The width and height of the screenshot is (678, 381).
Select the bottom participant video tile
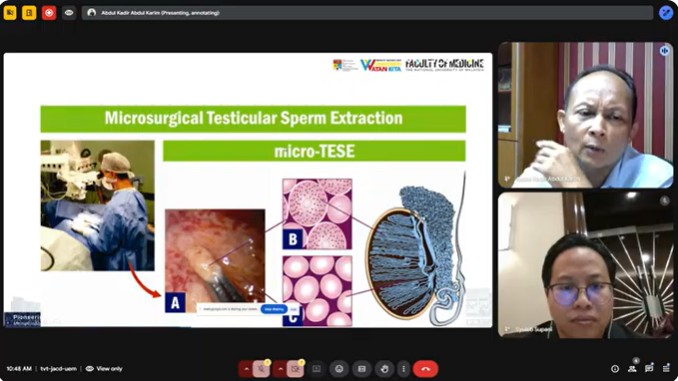coord(585,265)
